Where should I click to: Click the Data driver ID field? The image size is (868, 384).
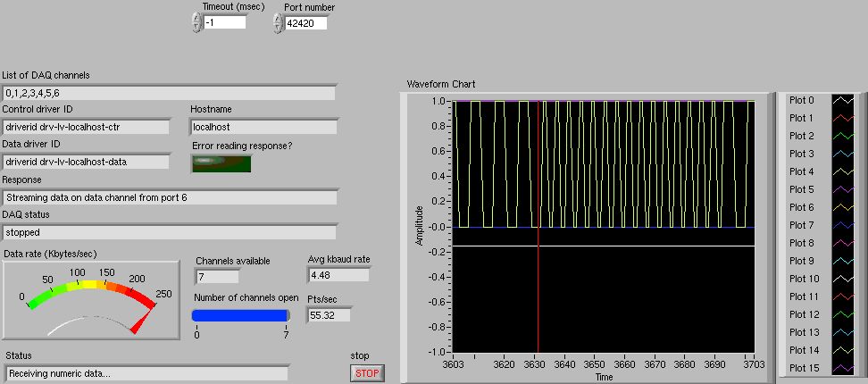click(x=86, y=163)
